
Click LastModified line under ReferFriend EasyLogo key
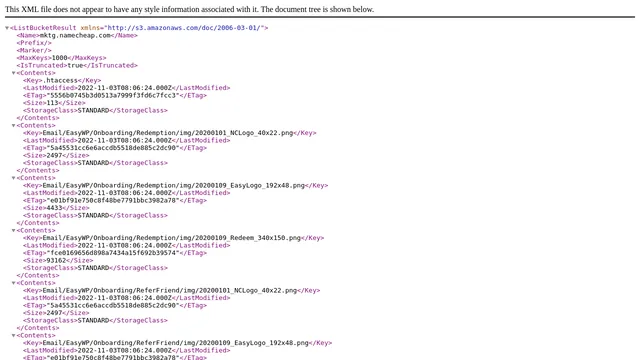pos(127,351)
